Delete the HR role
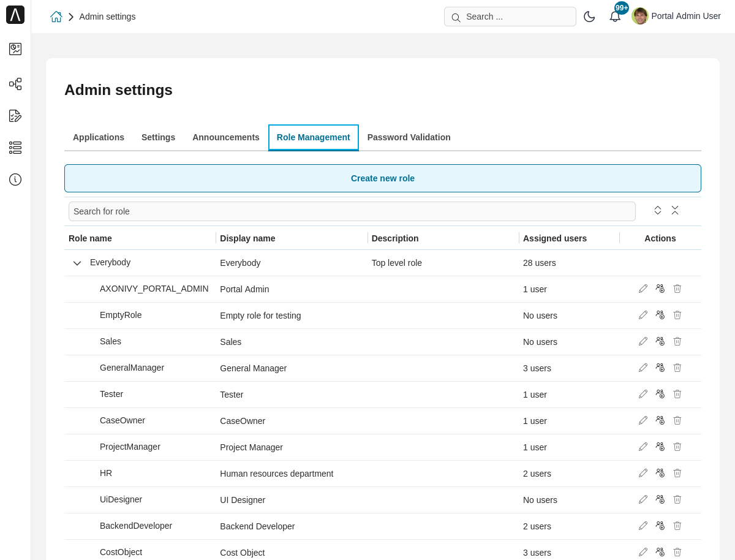The height and width of the screenshot is (560, 735). click(677, 473)
